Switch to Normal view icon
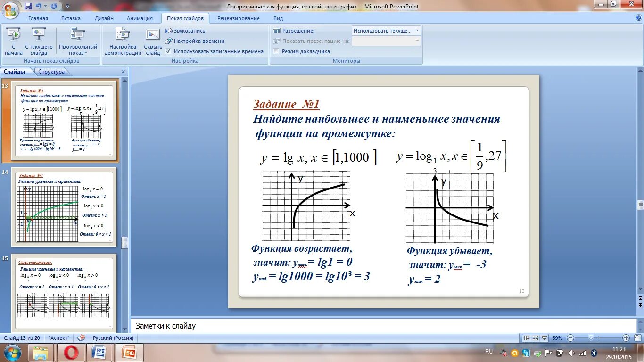The height and width of the screenshot is (362, 644). (x=527, y=338)
